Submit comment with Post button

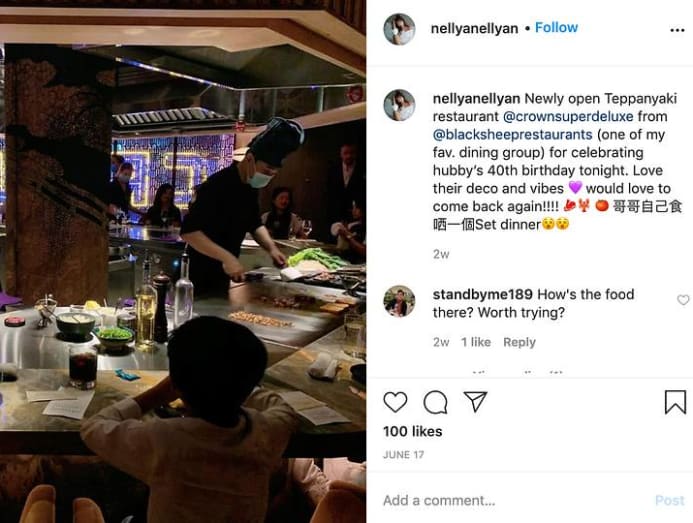pyautogui.click(x=670, y=500)
